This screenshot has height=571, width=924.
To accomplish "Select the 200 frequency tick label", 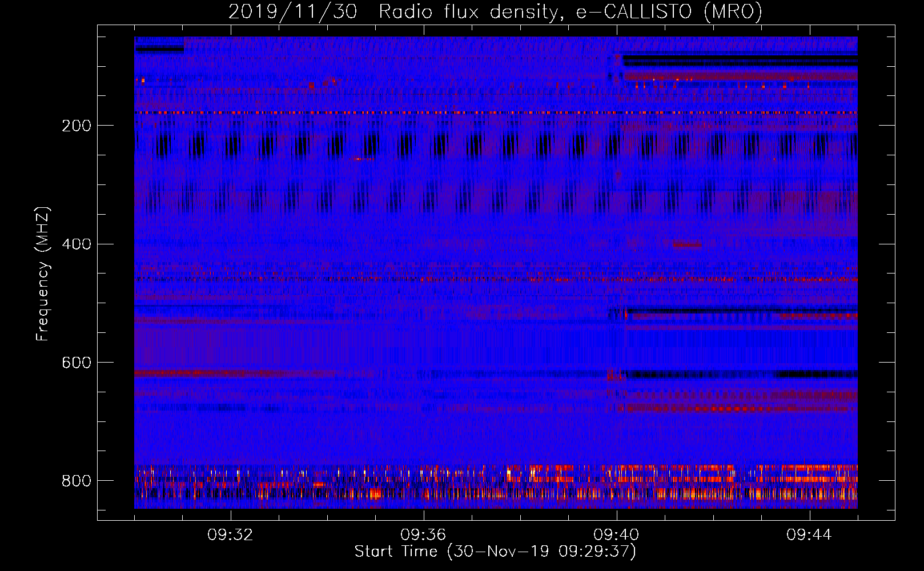I will pos(77,126).
